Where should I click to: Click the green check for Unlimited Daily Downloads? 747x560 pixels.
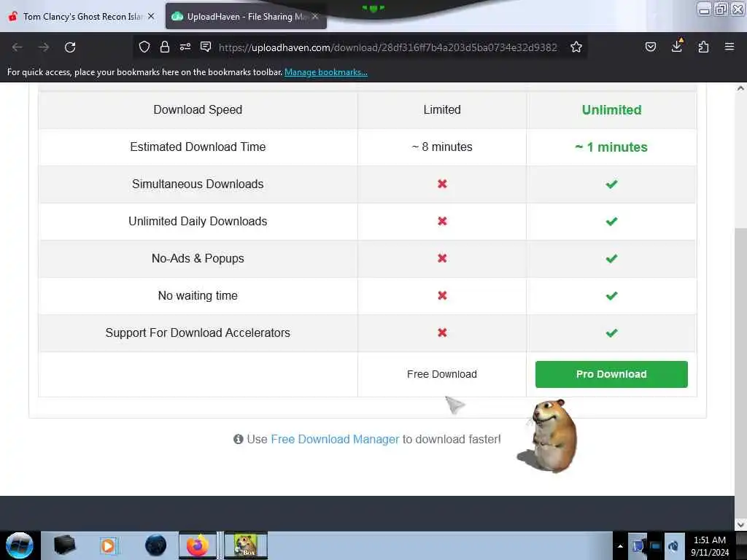click(x=612, y=222)
